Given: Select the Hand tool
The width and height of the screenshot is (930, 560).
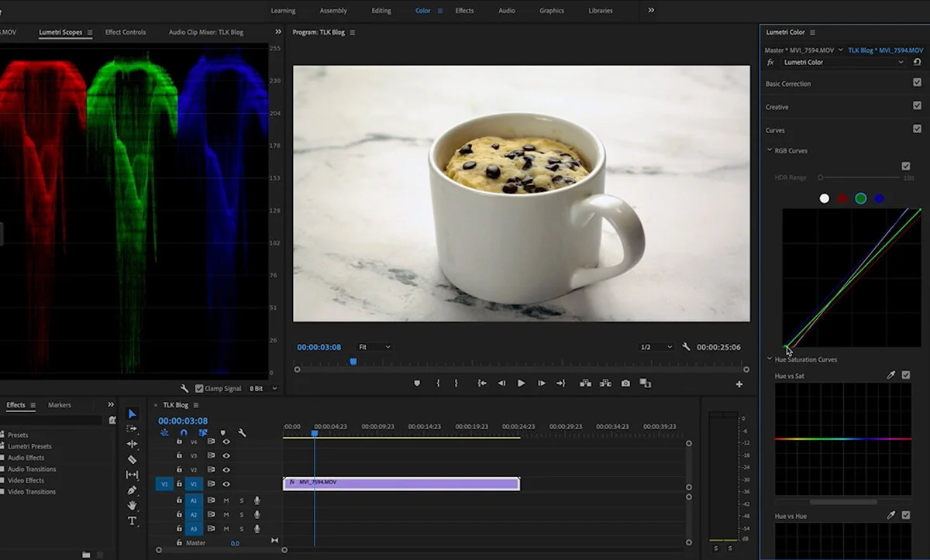Looking at the screenshot, I should (x=132, y=506).
